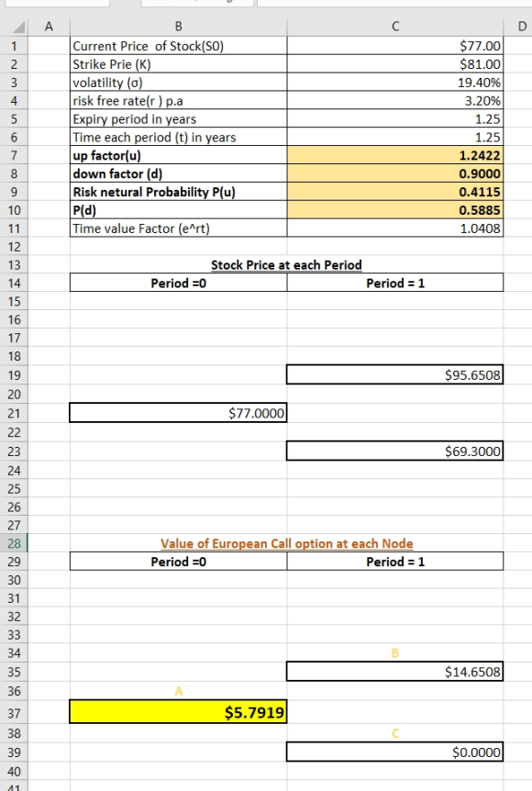Click the yellow $5.7919 option value cell
Image resolution: width=532 pixels, height=791 pixels.
point(178,712)
